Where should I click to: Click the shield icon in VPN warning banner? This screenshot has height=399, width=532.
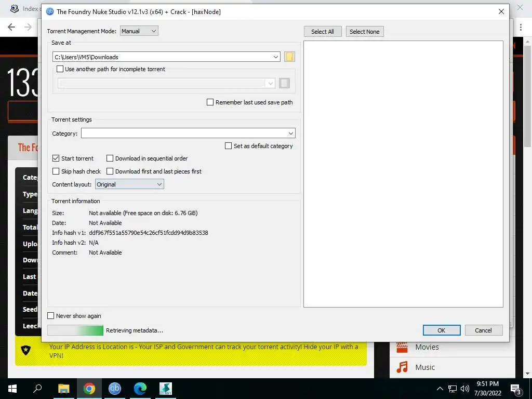pyautogui.click(x=26, y=350)
